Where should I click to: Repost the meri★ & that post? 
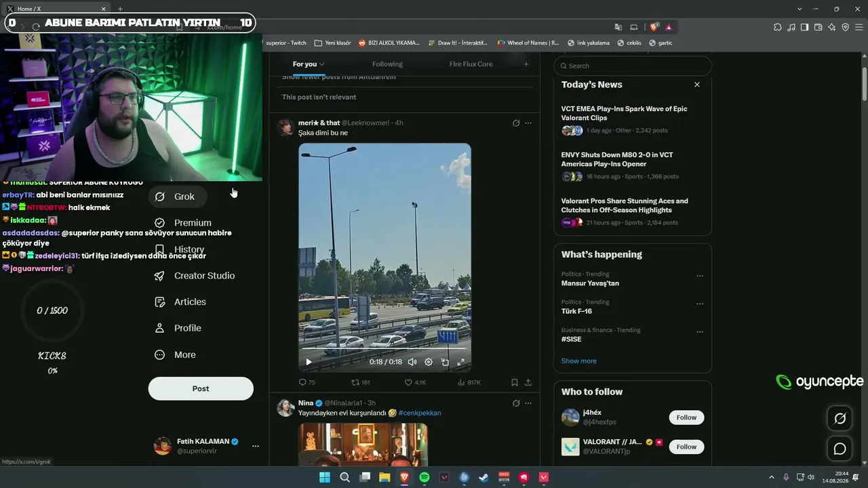(360, 382)
